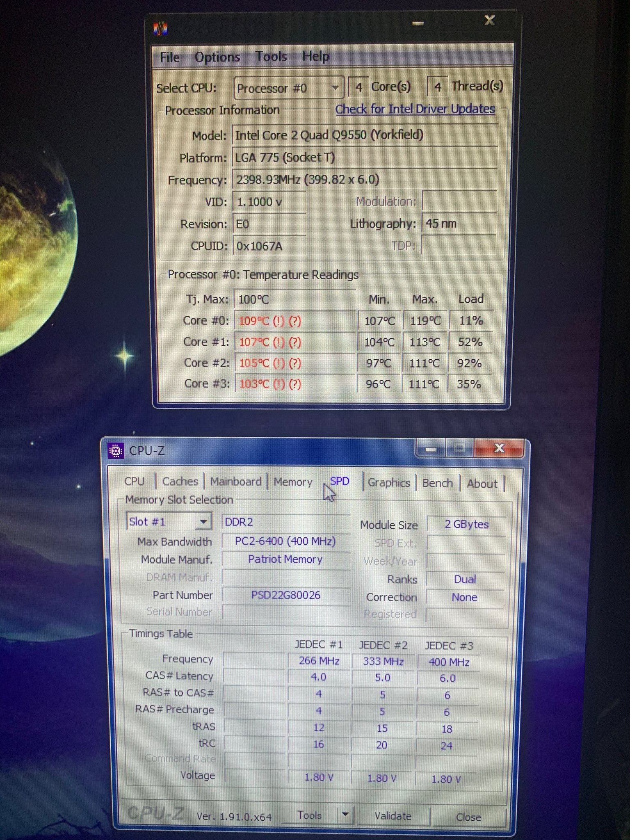The height and width of the screenshot is (840, 630).
Task: Click the Ranks value Dual
Action: click(x=465, y=580)
